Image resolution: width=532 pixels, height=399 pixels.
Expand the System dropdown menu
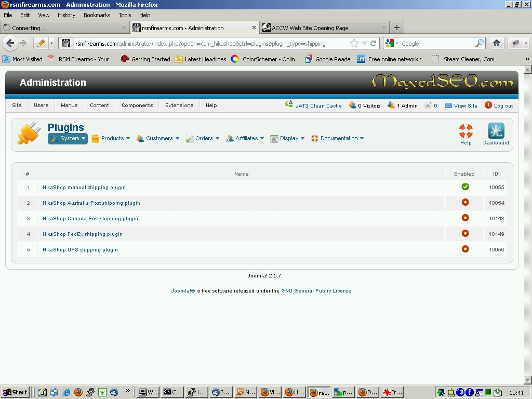pos(68,138)
